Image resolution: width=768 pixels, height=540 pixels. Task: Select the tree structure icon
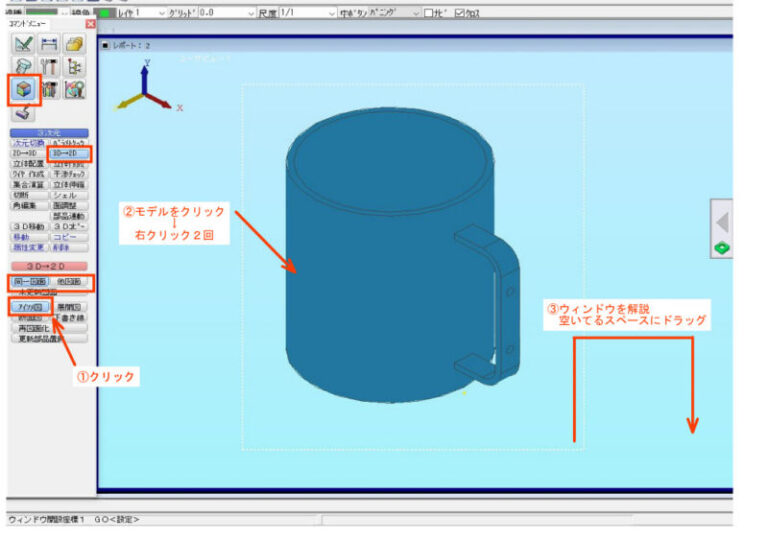[x=74, y=67]
